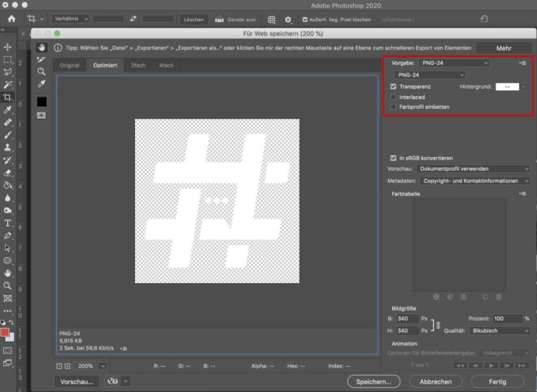
Task: Click the constrain proportions link icon
Action: point(438,324)
